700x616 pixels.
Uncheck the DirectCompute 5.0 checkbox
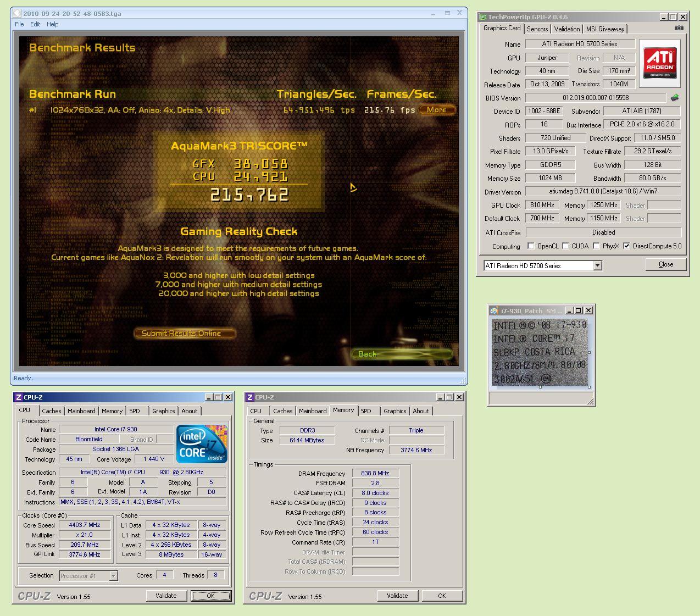626,246
